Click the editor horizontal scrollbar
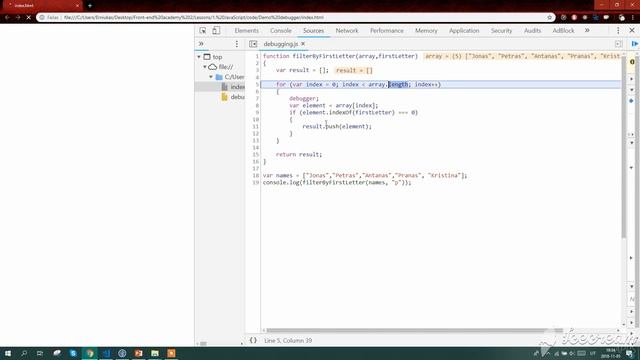640x360 pixels. (x=414, y=330)
